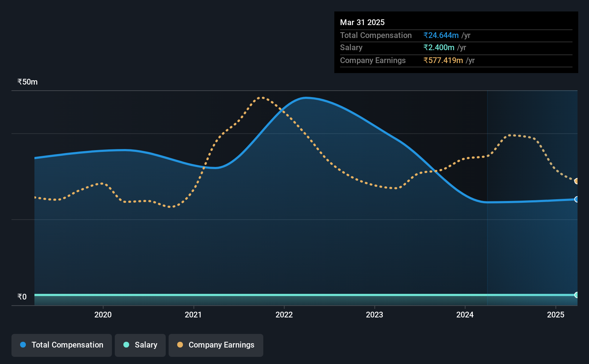The width and height of the screenshot is (589, 364).
Task: Click the ₹0 y-axis label
Action: point(22,297)
